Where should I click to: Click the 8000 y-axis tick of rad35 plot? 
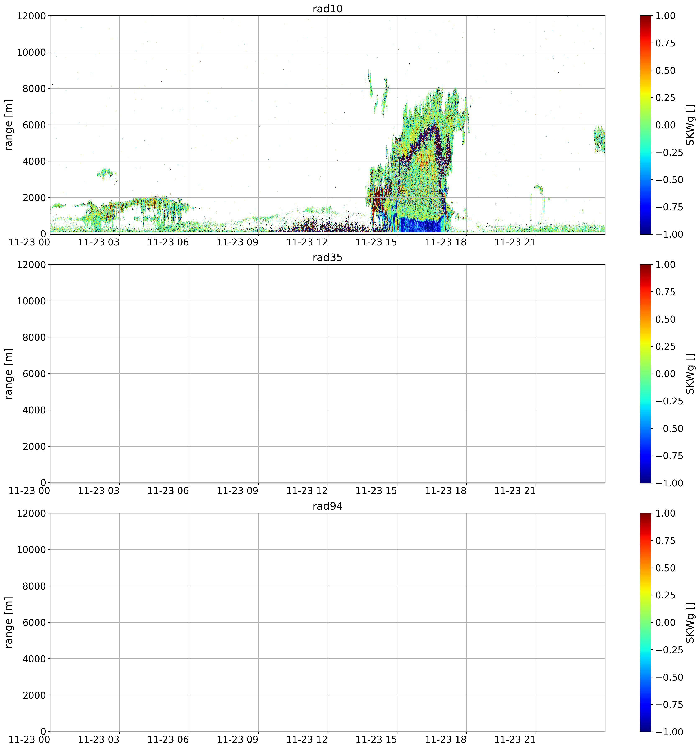pos(34,337)
